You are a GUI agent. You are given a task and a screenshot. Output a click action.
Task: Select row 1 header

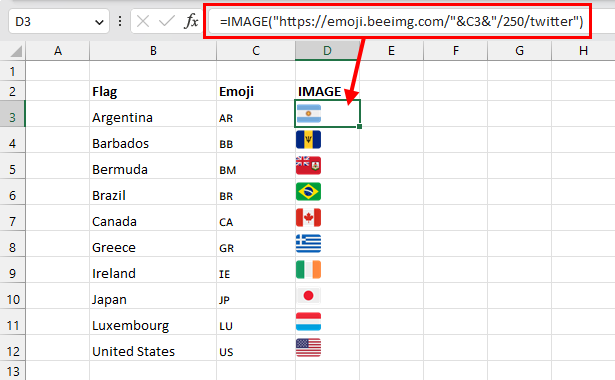coord(13,71)
